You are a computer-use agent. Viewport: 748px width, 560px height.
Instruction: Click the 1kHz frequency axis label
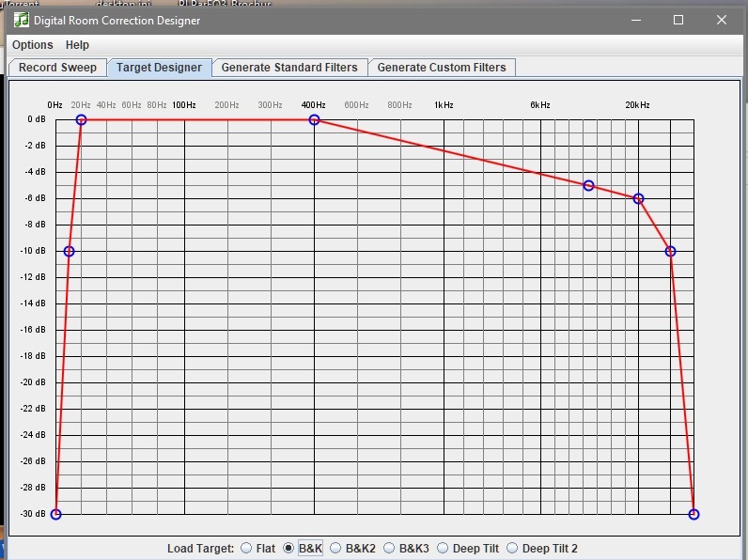coord(444,105)
